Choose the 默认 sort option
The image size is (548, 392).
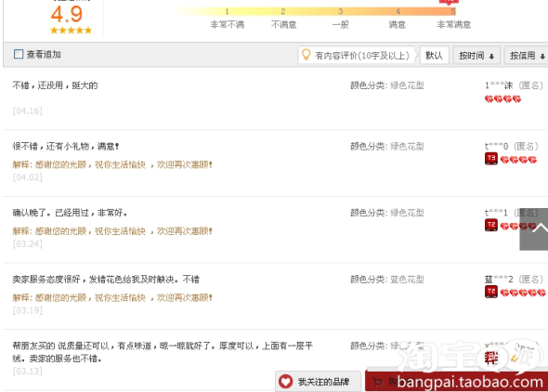(x=434, y=55)
